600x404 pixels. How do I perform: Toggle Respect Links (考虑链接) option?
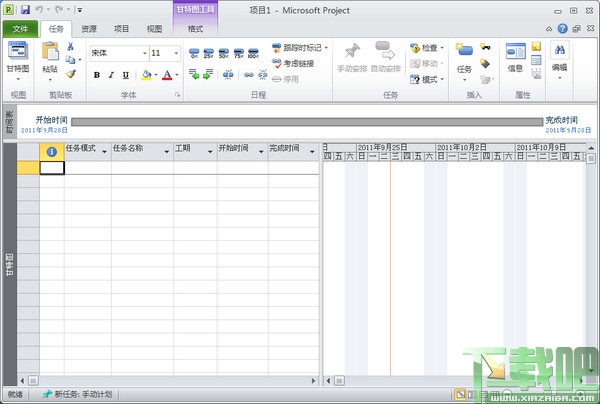293,63
